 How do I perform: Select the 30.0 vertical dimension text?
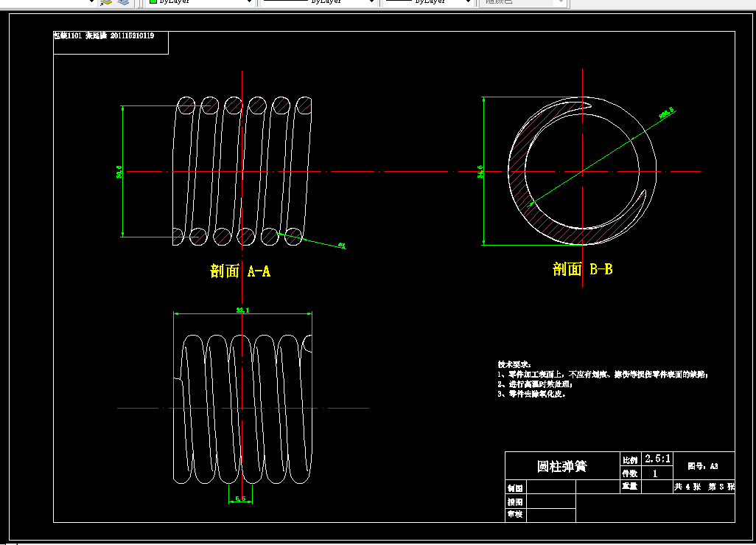(x=119, y=172)
